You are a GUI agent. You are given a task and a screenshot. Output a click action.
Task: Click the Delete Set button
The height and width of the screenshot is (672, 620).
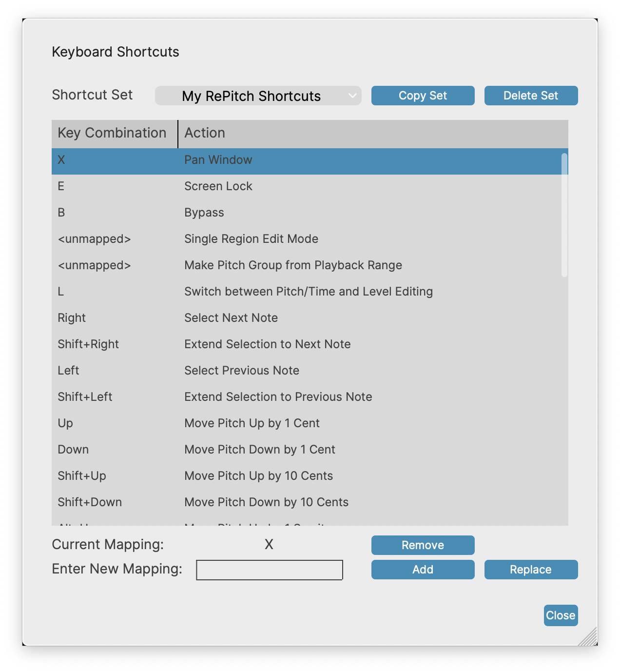(531, 96)
